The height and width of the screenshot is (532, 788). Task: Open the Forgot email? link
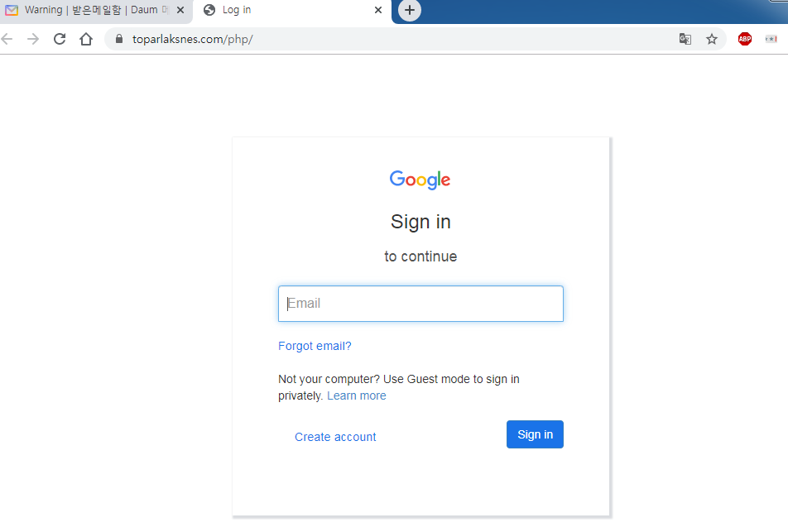[x=315, y=346]
